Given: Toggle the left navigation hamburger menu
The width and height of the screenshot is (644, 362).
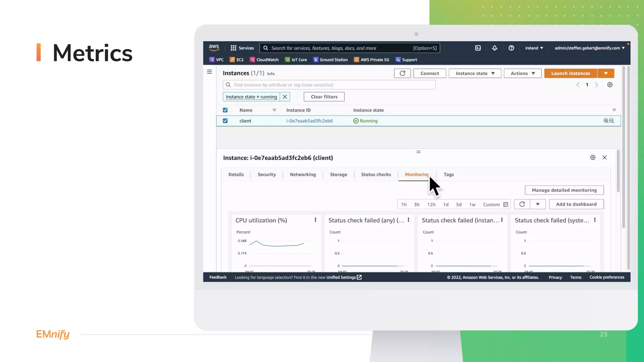Looking at the screenshot, I should point(209,72).
